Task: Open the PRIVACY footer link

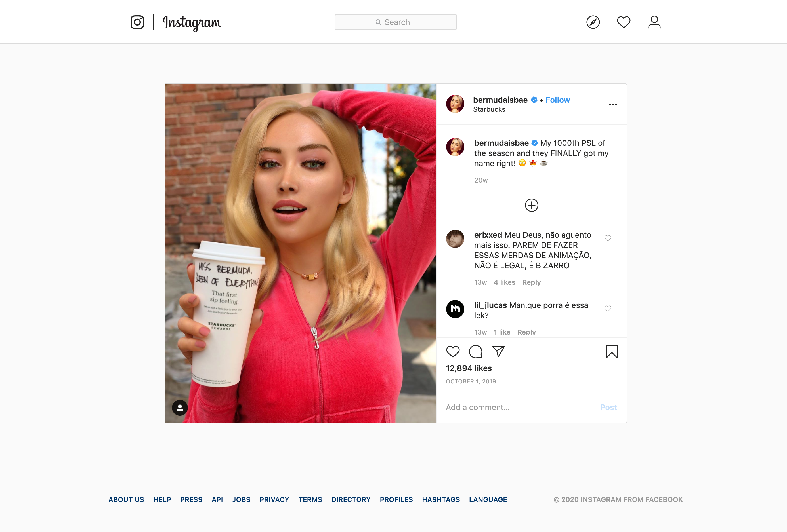Action: pos(274,499)
